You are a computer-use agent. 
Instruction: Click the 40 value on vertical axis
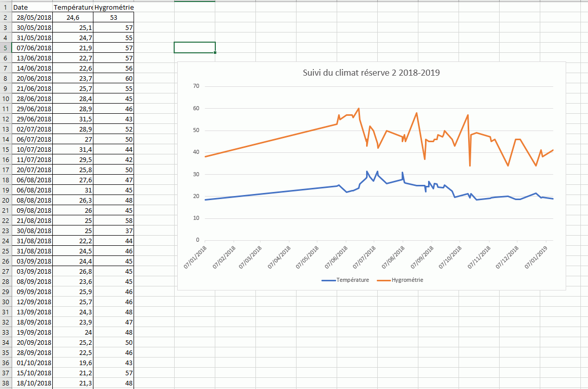coord(196,152)
